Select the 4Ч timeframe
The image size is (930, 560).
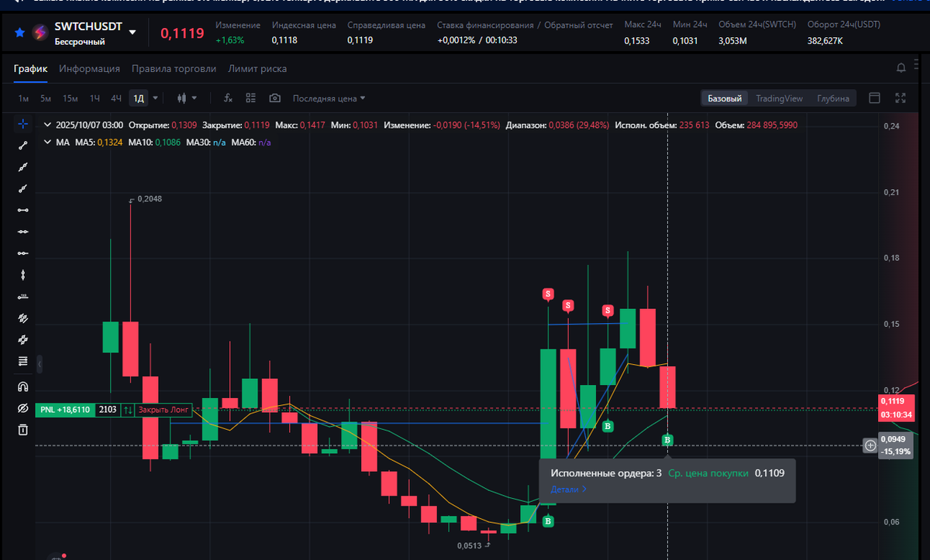(x=116, y=98)
